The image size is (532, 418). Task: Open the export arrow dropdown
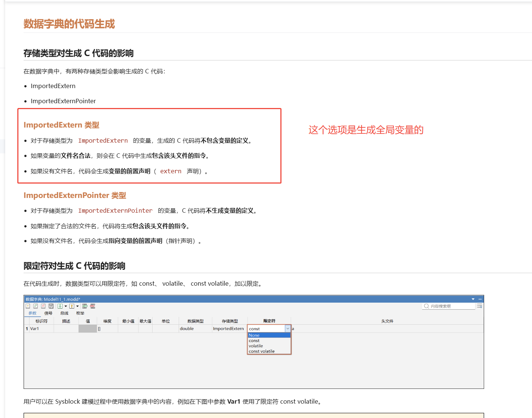pyautogui.click(x=77, y=306)
